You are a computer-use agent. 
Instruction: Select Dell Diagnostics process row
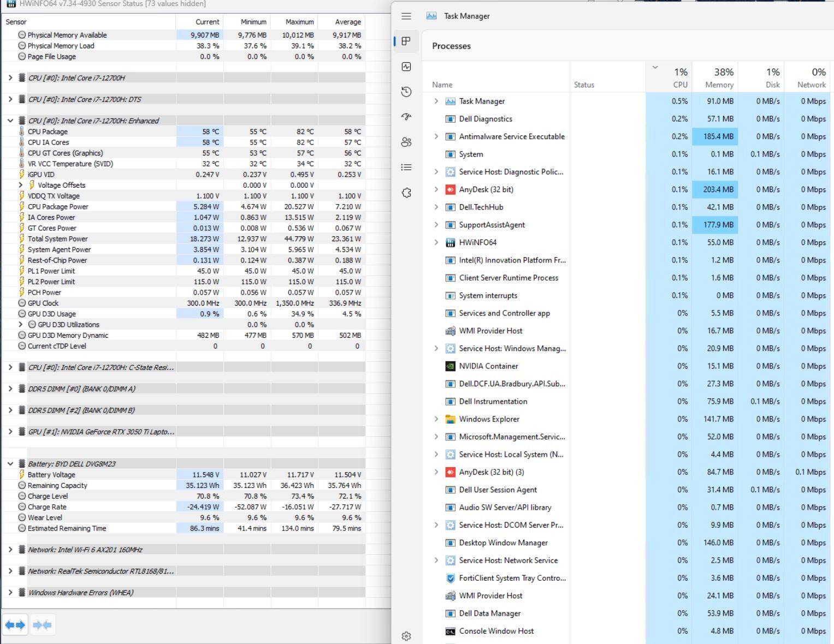(x=627, y=119)
